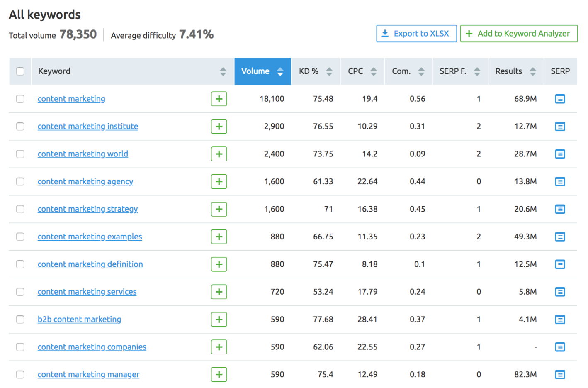Check the select-all checkbox in table header
Image resolution: width=588 pixels, height=388 pixels.
pyautogui.click(x=20, y=71)
